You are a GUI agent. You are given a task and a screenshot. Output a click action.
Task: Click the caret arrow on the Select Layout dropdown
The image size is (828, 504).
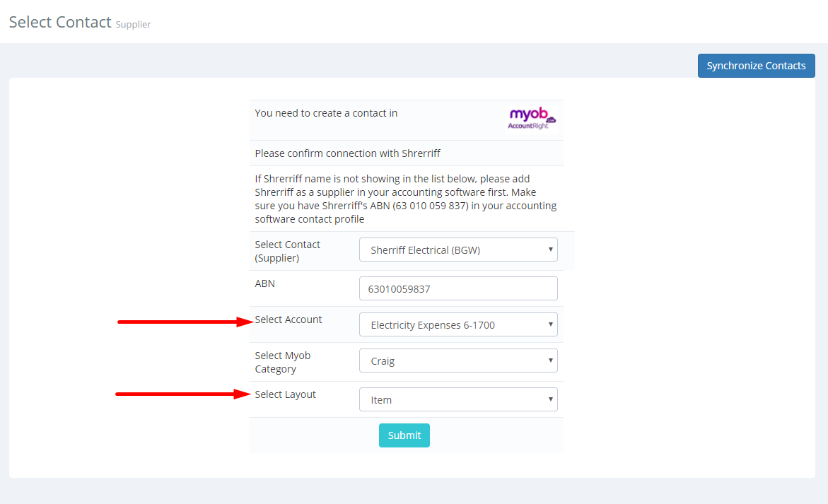point(550,399)
